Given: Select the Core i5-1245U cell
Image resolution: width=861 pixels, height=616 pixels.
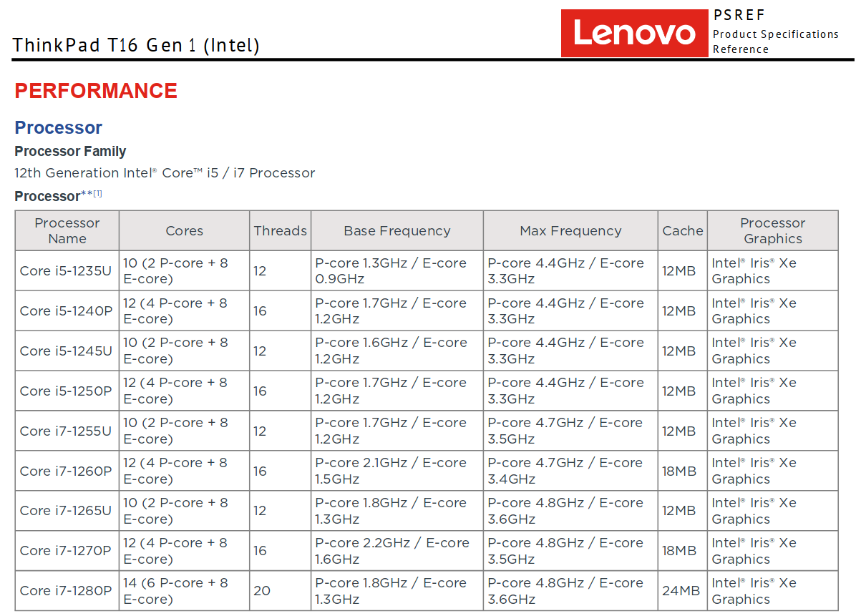Looking at the screenshot, I should (x=67, y=351).
